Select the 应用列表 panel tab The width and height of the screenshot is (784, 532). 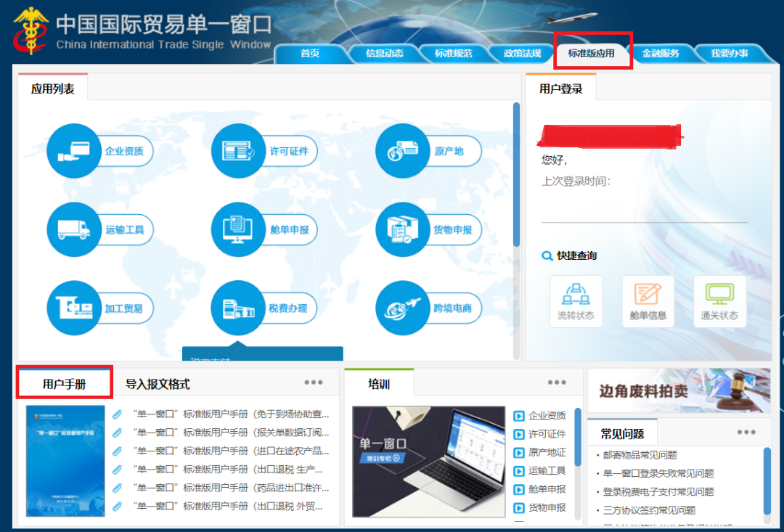pos(52,89)
